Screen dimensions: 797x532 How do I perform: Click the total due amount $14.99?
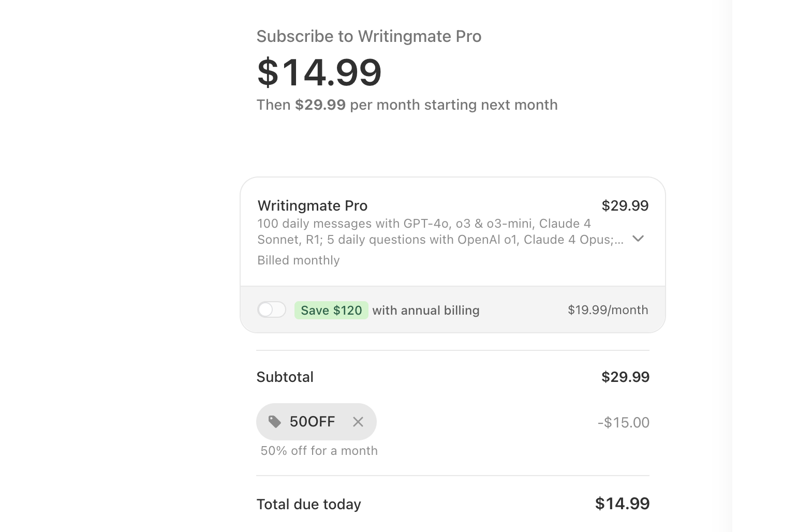(622, 504)
